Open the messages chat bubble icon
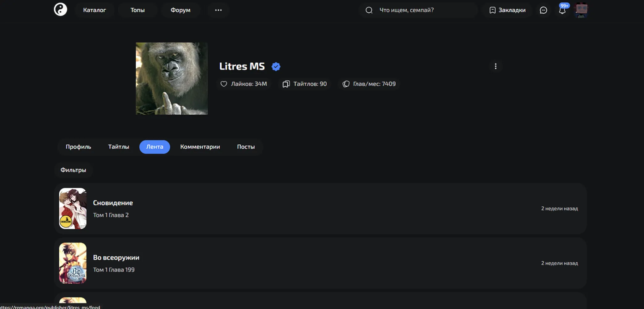This screenshot has height=309, width=644. point(543,10)
